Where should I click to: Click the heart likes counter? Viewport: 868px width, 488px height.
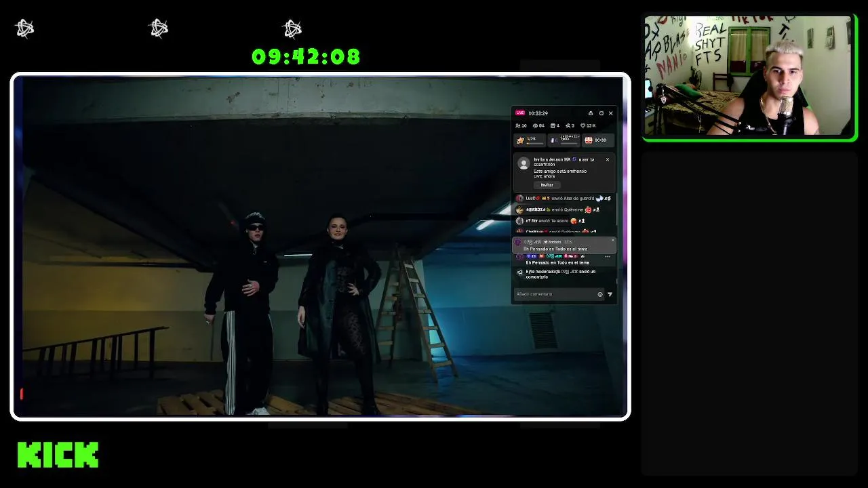[588, 125]
